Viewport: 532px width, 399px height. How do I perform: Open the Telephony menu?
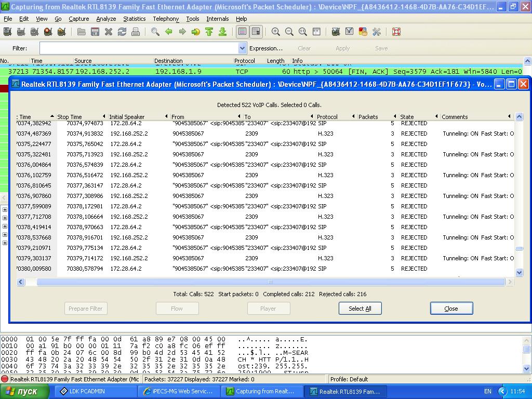coord(166,19)
